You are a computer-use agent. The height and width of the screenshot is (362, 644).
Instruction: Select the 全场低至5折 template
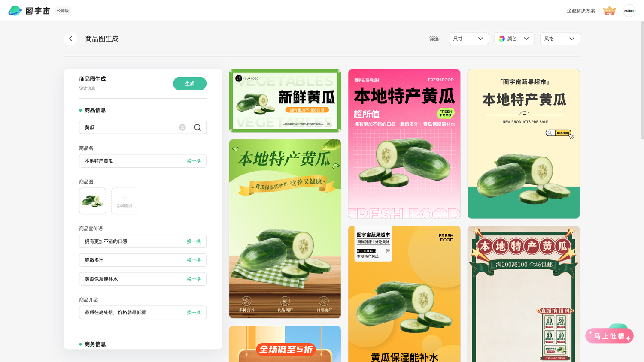(x=285, y=344)
